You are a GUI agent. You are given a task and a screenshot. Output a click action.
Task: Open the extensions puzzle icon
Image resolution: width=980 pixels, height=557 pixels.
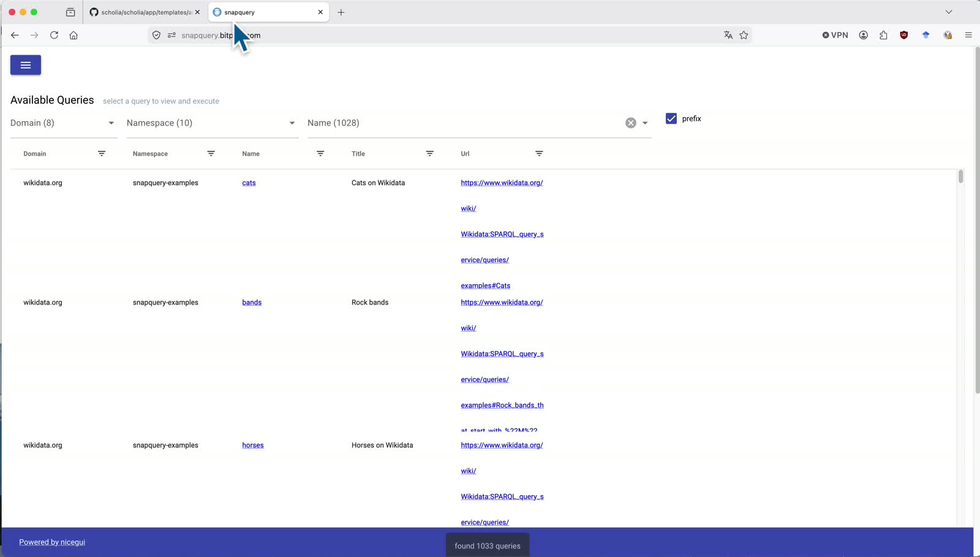click(883, 36)
